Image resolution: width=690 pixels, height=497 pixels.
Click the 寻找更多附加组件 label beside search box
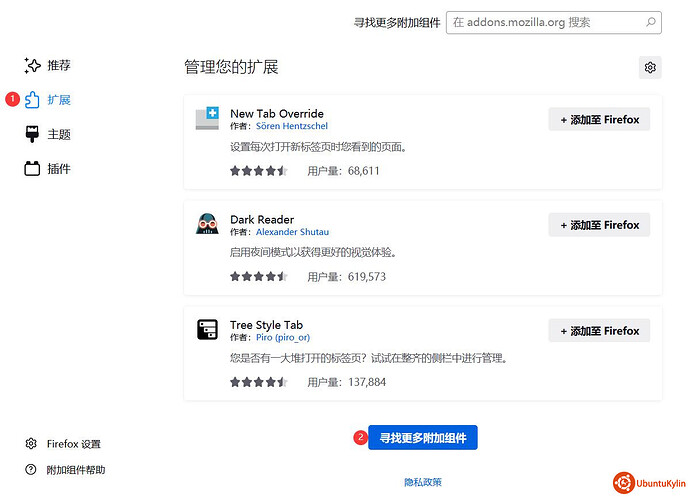pos(397,22)
